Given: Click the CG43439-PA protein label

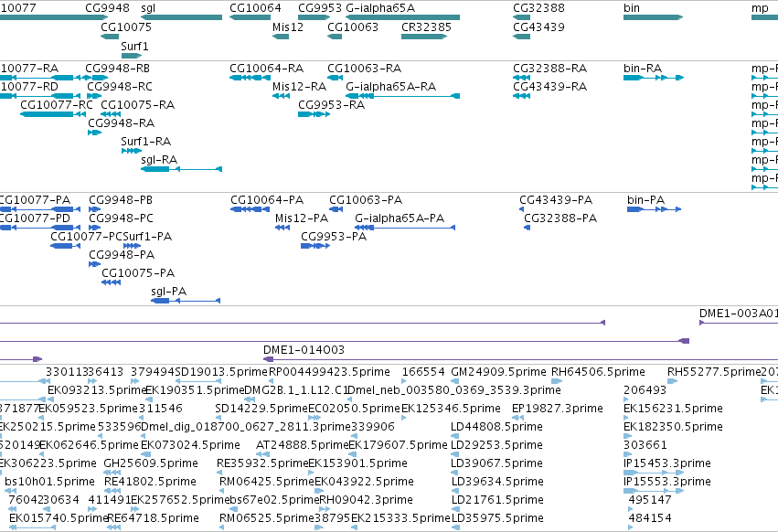Looking at the screenshot, I should point(556,200).
